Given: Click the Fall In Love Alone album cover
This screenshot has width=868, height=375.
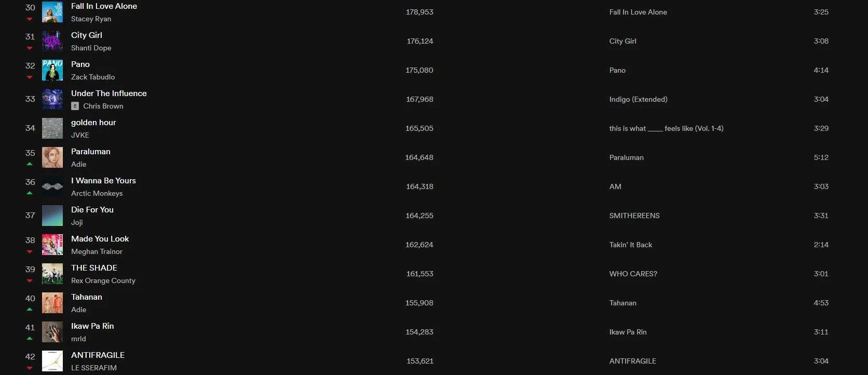Looking at the screenshot, I should (x=52, y=12).
